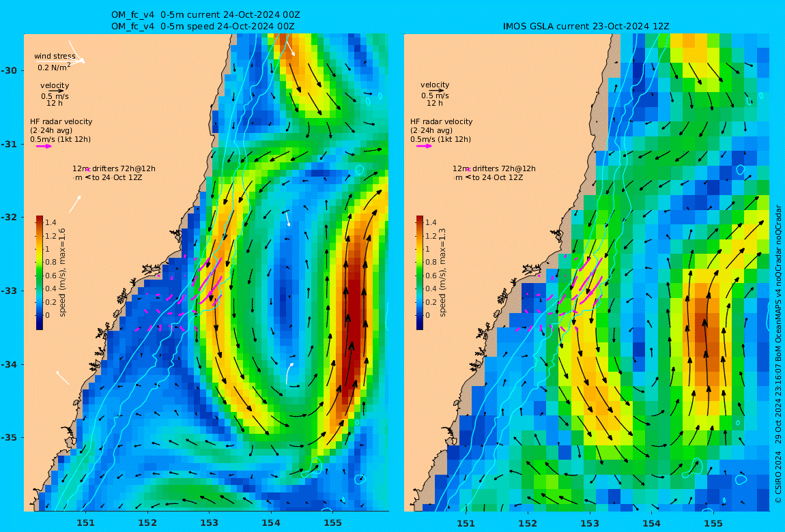The image size is (785, 532).
Task: Click the '-31' latitude axis label
Action: 9,145
